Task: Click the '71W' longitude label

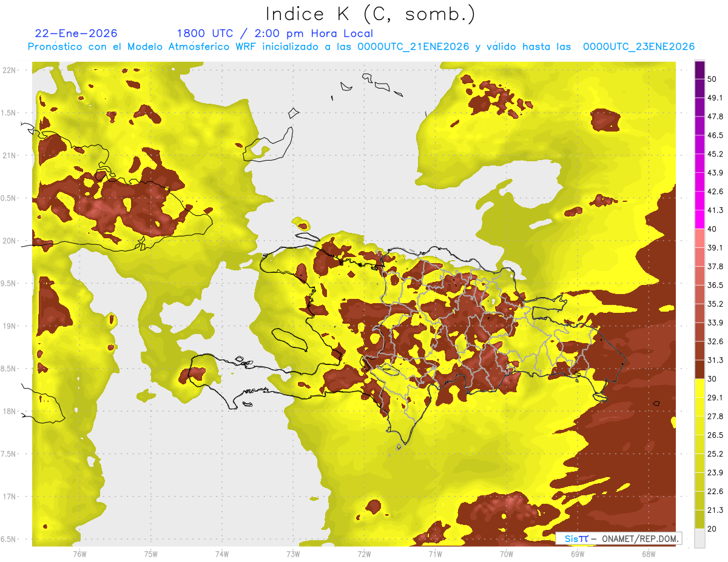Action: (x=435, y=554)
